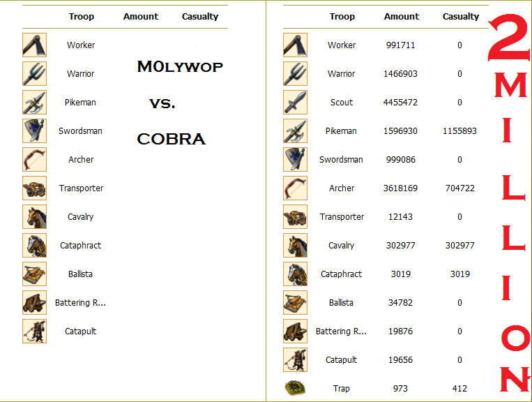Viewport: 532px width, 402px height.
Task: Click the Scout sword icon
Action: coord(295,102)
